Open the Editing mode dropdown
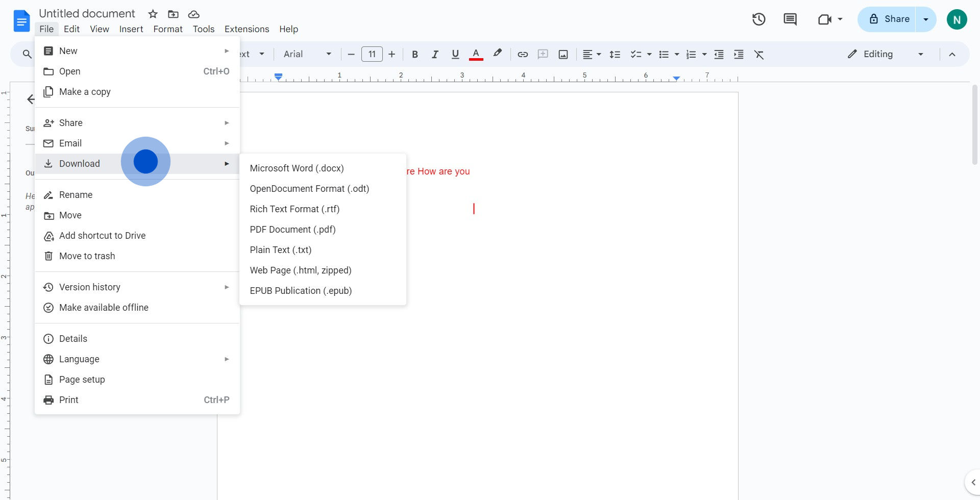 click(885, 54)
